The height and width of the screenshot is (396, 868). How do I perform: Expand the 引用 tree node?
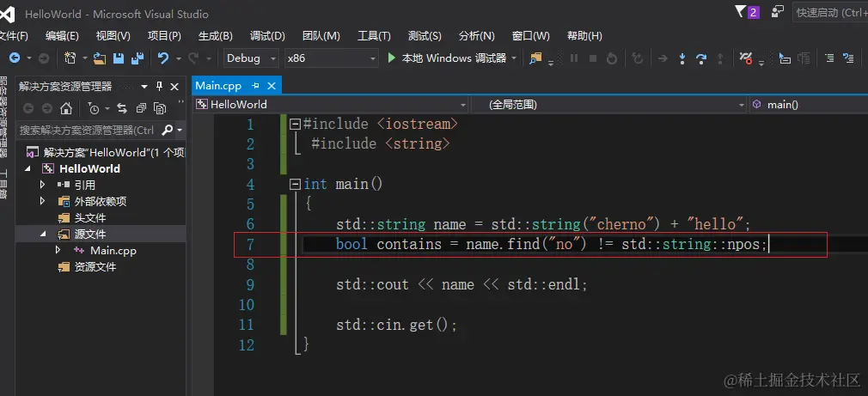(43, 184)
